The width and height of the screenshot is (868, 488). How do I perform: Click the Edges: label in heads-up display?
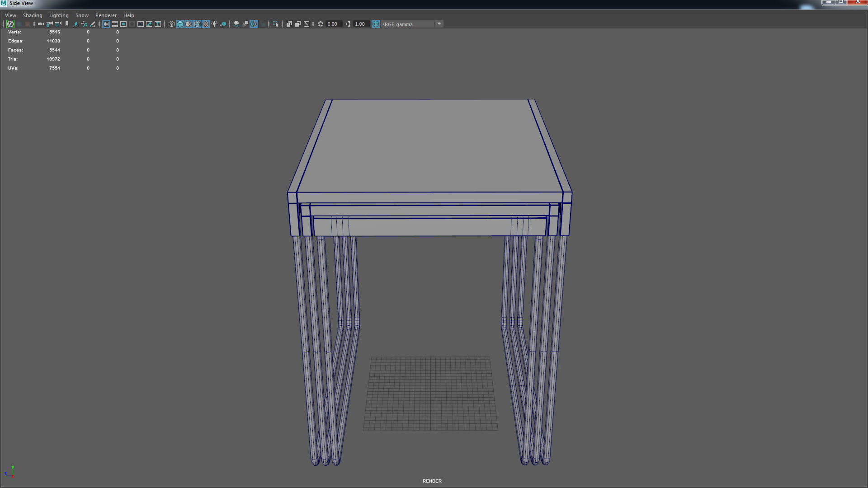(15, 41)
